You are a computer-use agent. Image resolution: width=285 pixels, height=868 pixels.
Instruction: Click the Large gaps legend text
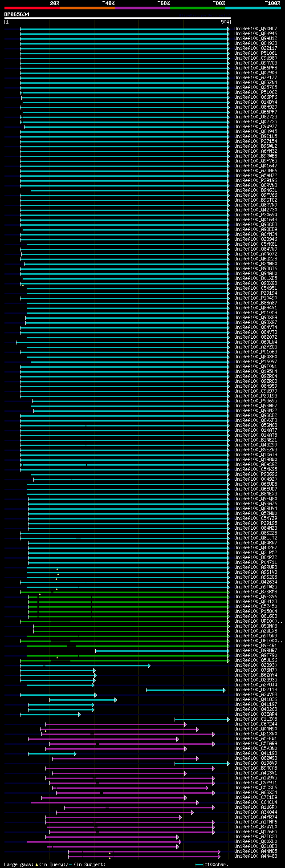click(x=55, y=864)
